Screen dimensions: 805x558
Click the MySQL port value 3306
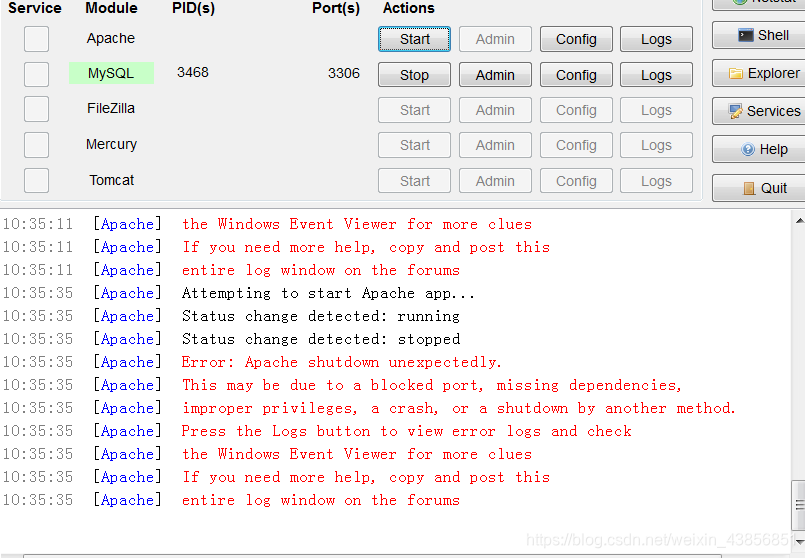pyautogui.click(x=344, y=73)
